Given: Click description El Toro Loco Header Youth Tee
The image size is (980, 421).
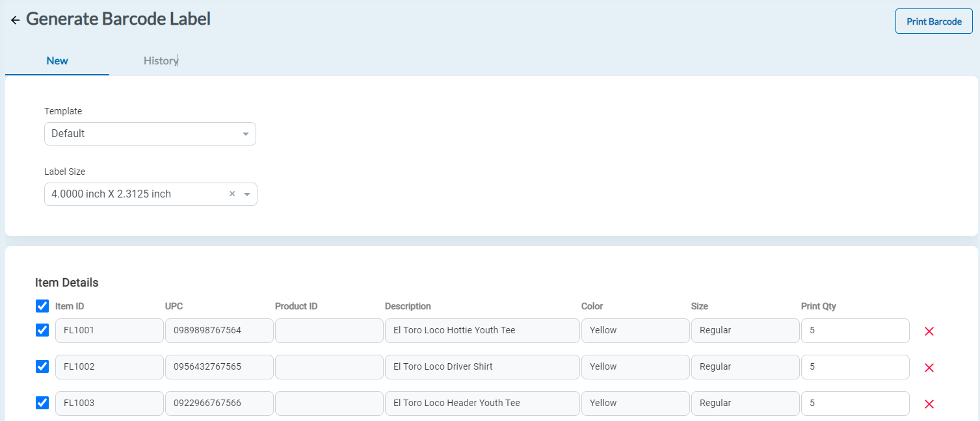Looking at the screenshot, I should (483, 403).
